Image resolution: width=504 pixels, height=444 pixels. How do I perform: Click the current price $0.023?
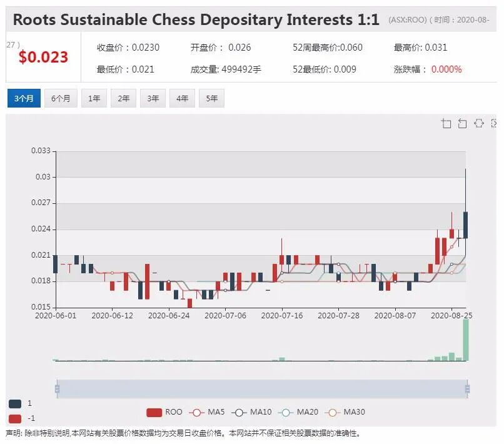click(x=43, y=58)
